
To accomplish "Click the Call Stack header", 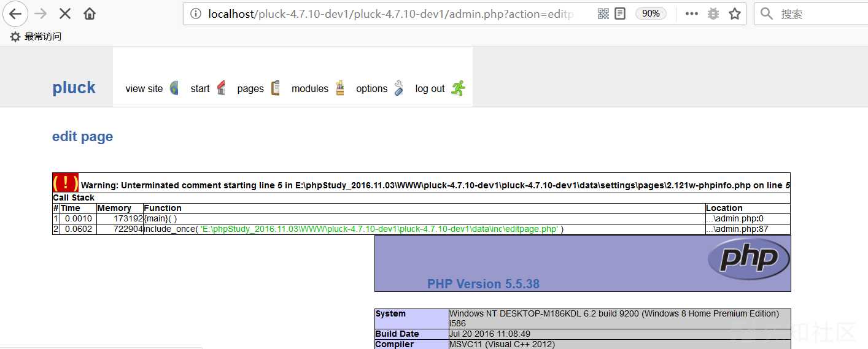I will tap(74, 198).
